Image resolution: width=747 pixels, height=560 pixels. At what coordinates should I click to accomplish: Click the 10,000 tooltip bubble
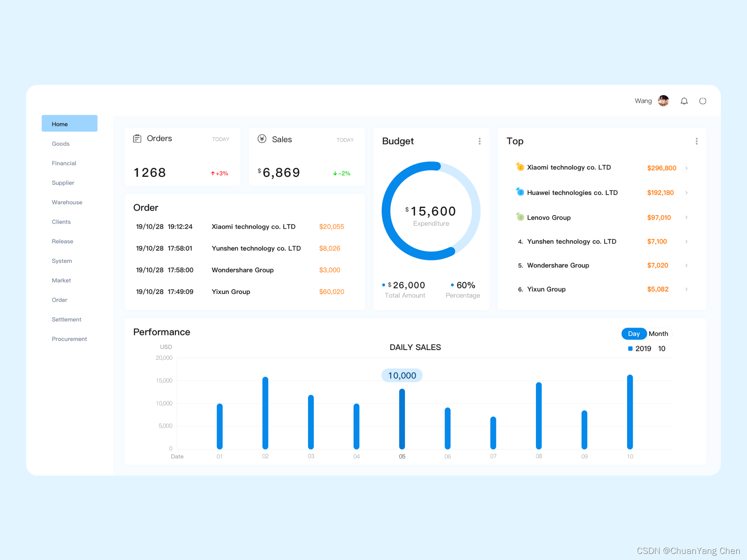[402, 376]
